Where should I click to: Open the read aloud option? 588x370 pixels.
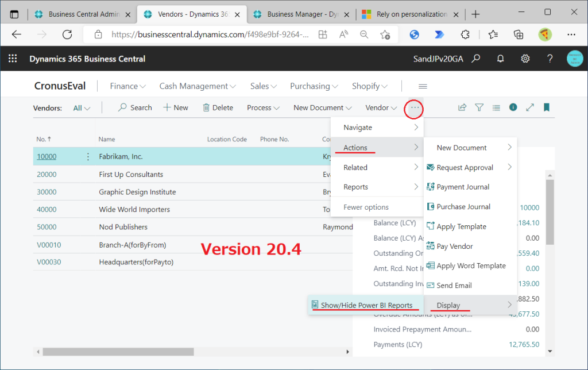[343, 34]
